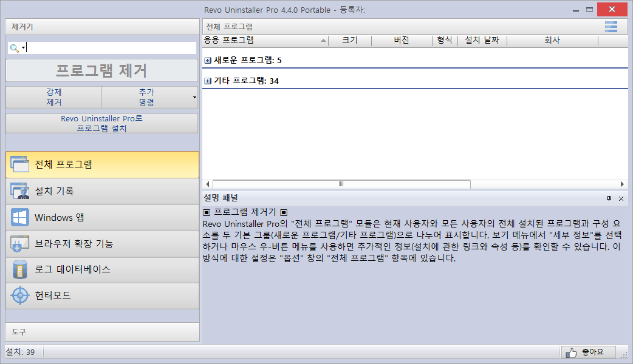The image size is (633, 364).
Task: Sort by 설치 날짜 column header
Action: [482, 40]
